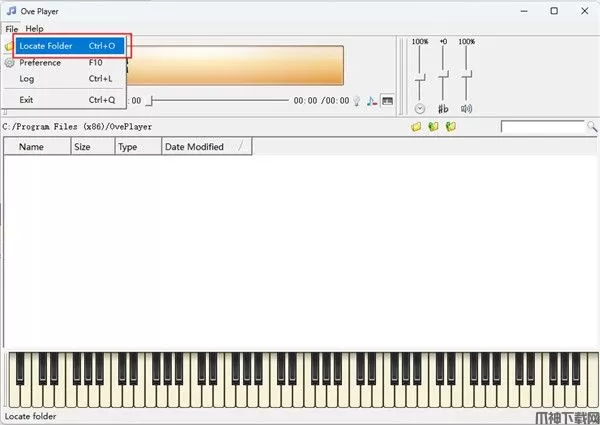Open Preference from File menu
Image resolution: width=600 pixels, height=425 pixels.
tap(65, 62)
